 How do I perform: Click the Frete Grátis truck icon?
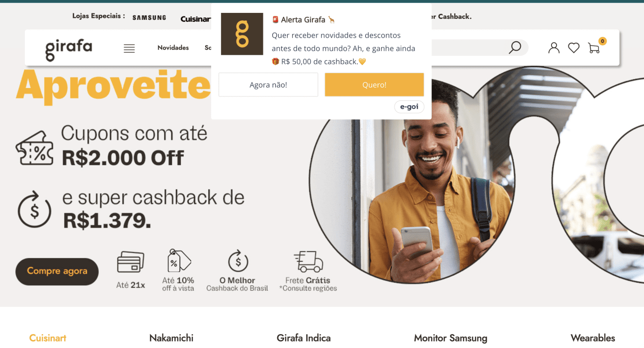click(x=308, y=261)
